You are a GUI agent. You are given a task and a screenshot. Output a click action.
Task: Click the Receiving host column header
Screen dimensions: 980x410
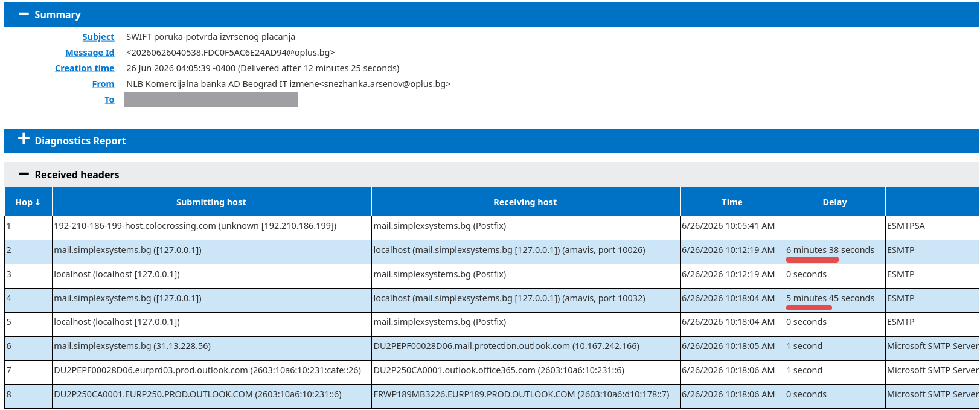(x=525, y=202)
